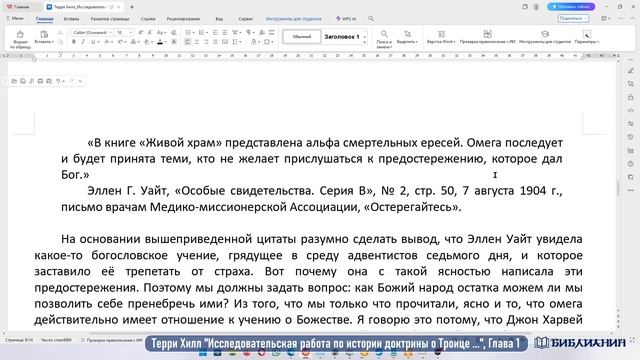Toggle bold formatting
The image size is (640, 360).
coord(74,42)
